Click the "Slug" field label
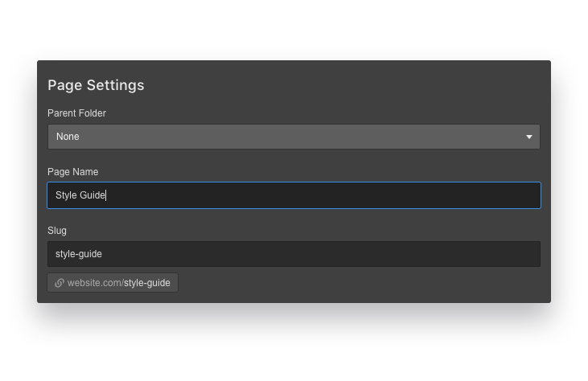 [57, 231]
